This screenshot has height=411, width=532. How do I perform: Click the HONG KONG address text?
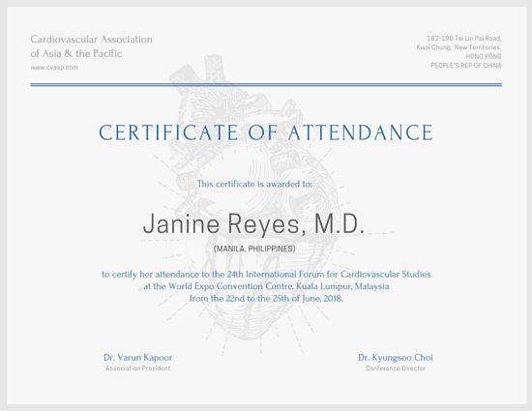(484, 56)
